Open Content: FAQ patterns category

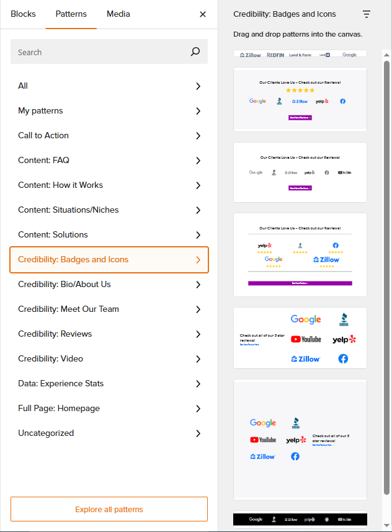pyautogui.click(x=109, y=161)
